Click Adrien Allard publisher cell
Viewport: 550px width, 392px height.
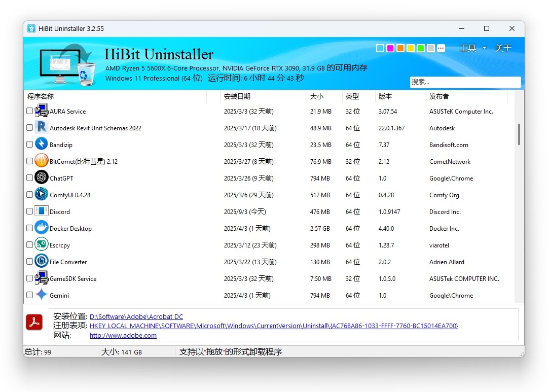point(447,262)
